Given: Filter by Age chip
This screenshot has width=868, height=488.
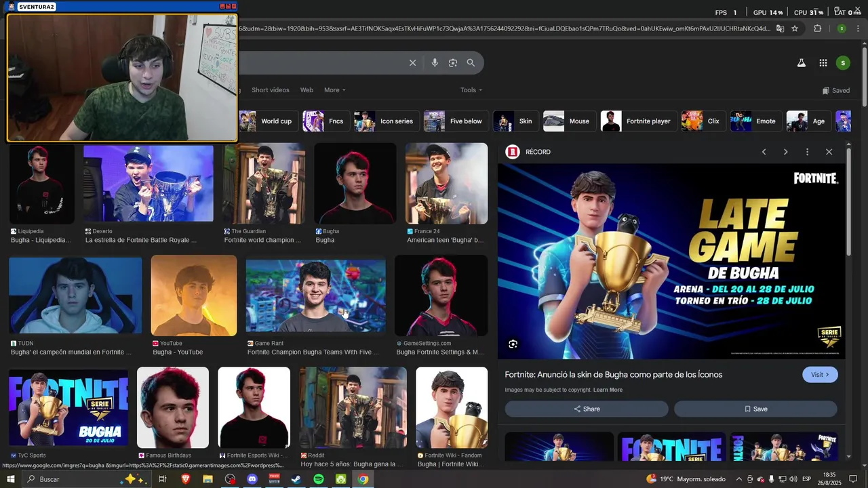Looking at the screenshot, I should click(x=808, y=121).
